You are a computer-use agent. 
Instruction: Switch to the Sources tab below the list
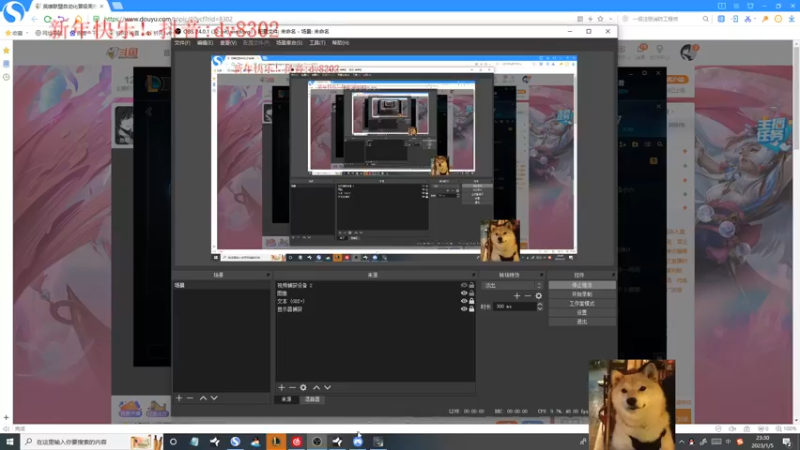286,399
